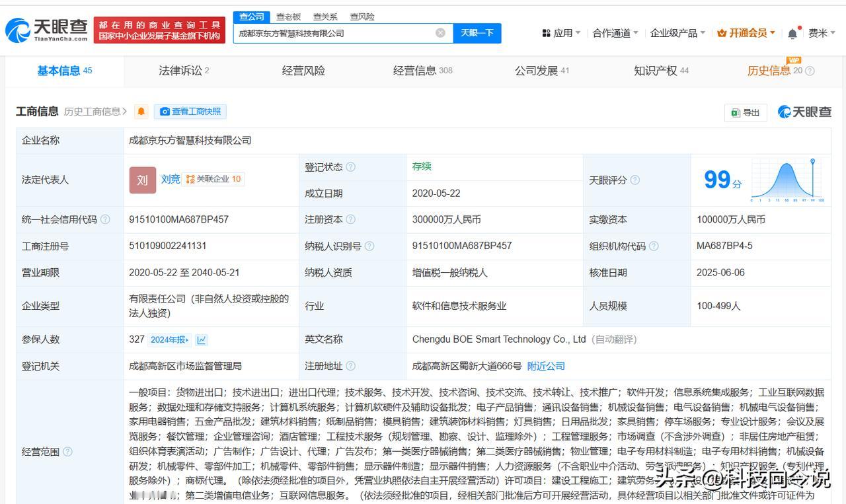This screenshot has width=846, height=504.
Task: Open 经营风险 tab
Action: (303, 71)
